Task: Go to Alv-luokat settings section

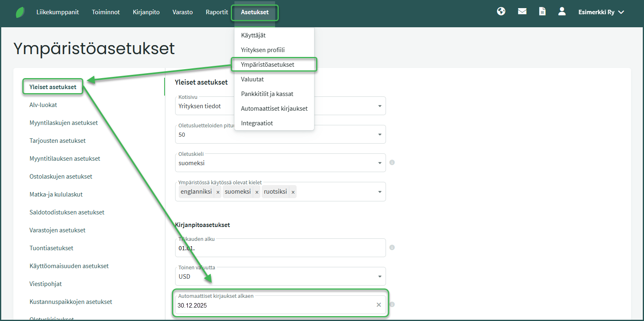Action: click(x=43, y=105)
